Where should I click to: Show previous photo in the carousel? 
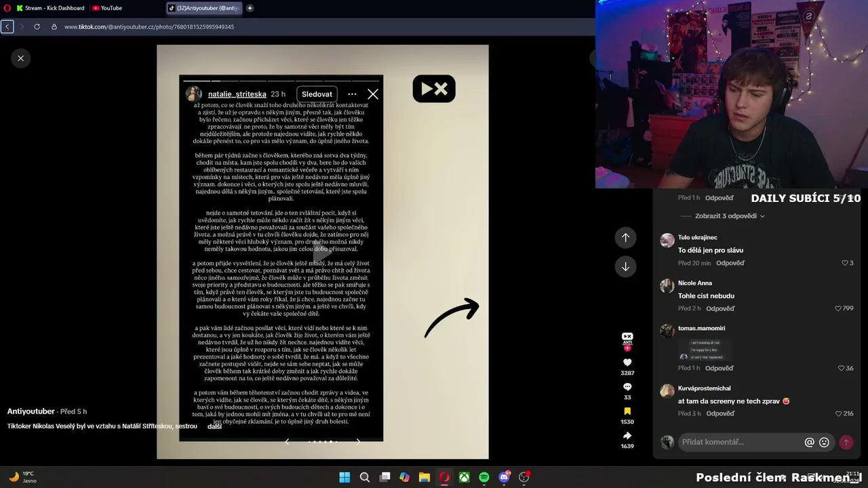[x=287, y=442]
